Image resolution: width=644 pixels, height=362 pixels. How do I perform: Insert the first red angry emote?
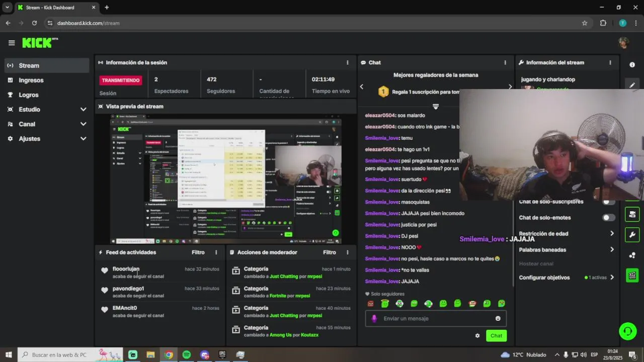click(371, 304)
